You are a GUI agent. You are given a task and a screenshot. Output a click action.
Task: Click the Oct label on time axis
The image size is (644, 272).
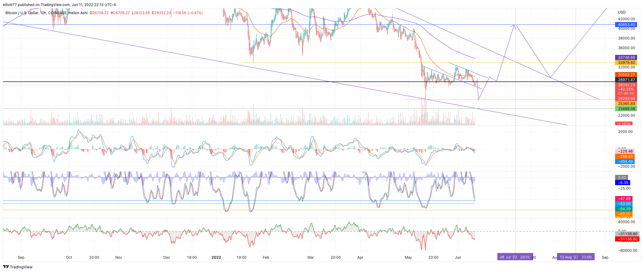click(69, 258)
